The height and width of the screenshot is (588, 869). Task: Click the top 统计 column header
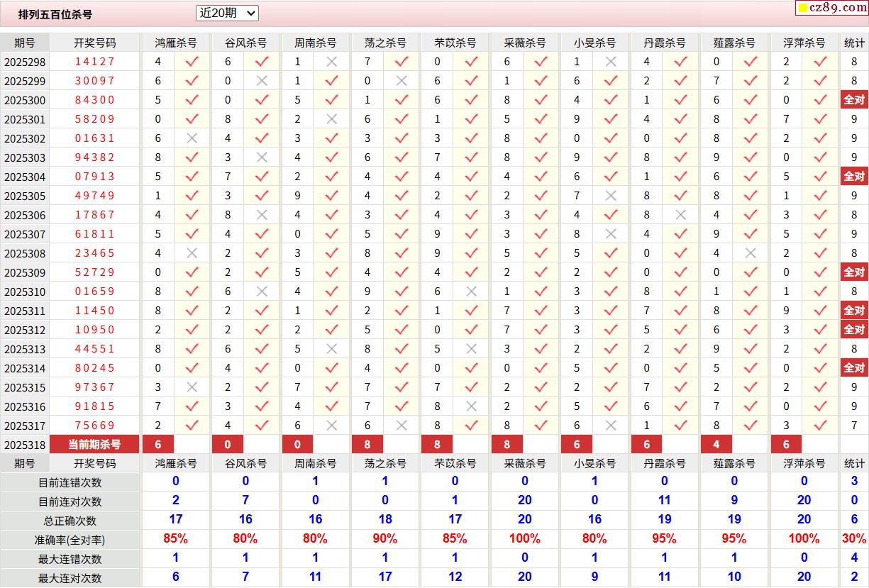[854, 43]
